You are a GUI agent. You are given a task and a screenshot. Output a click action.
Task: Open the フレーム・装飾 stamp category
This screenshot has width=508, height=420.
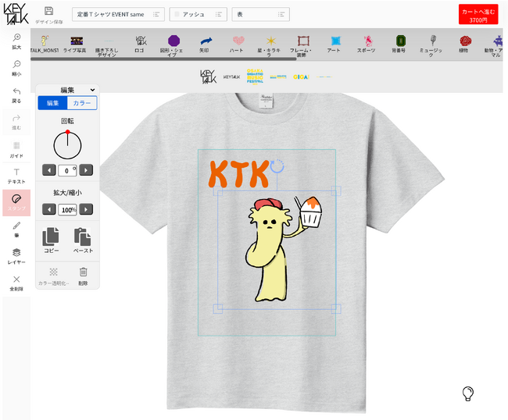(302, 46)
